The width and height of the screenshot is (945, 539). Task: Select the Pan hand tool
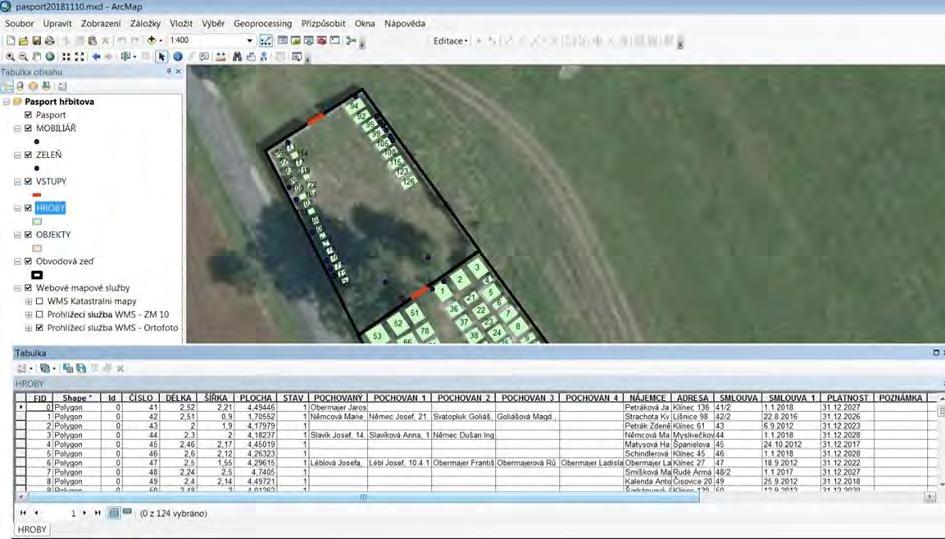(37, 57)
